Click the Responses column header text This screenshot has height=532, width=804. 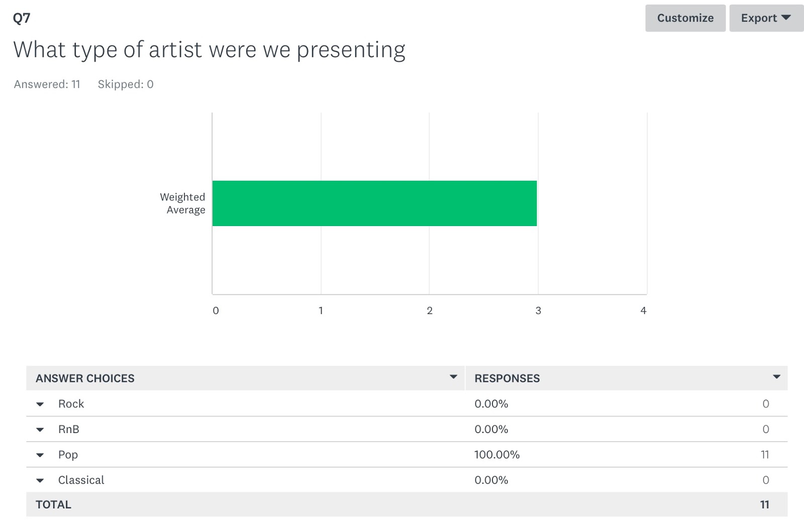pyautogui.click(x=507, y=378)
